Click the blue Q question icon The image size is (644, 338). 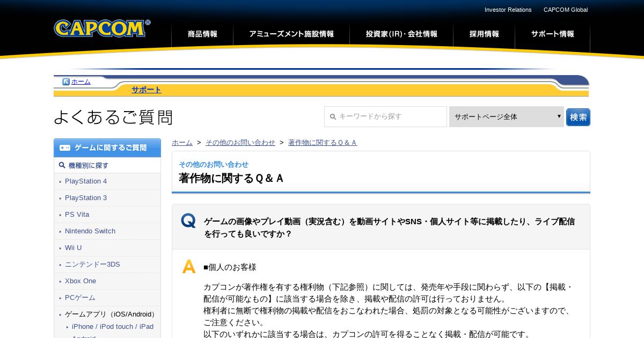(x=188, y=221)
